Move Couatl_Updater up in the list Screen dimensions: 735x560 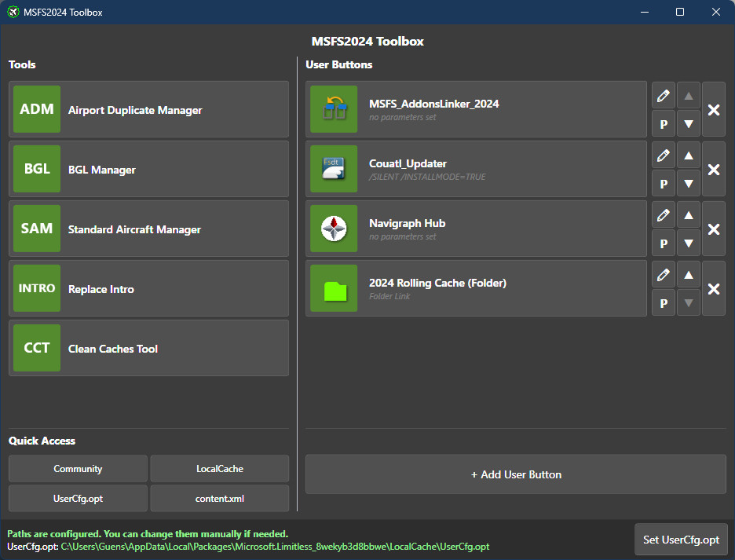(x=688, y=155)
